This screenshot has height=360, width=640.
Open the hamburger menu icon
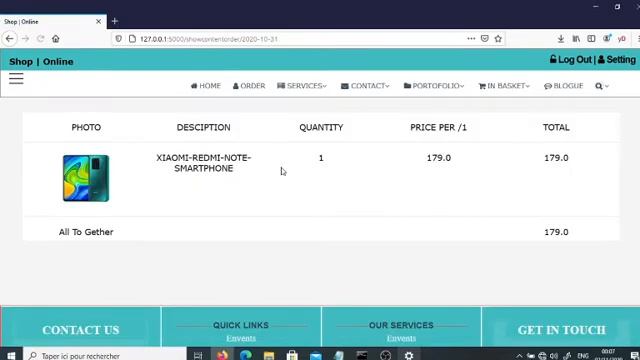click(16, 78)
